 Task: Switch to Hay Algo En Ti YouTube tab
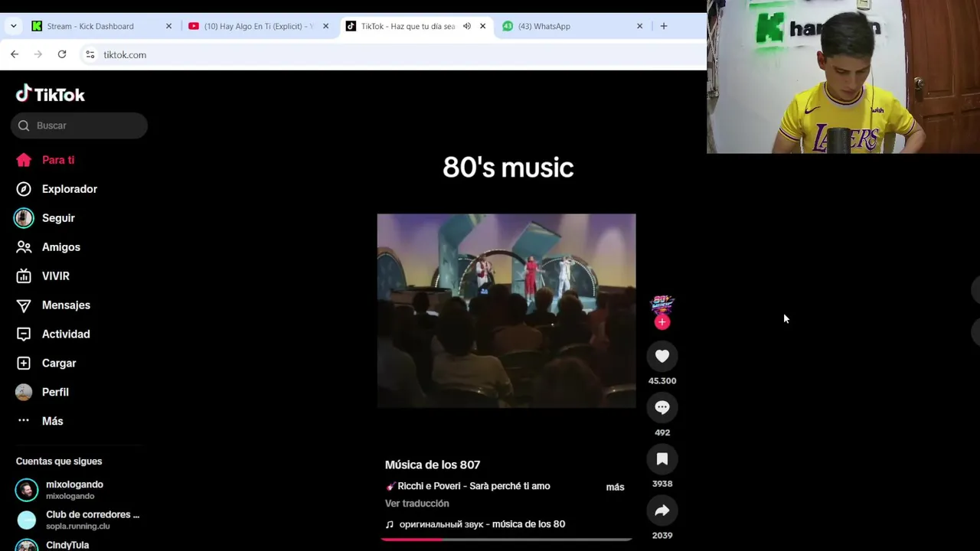click(258, 26)
